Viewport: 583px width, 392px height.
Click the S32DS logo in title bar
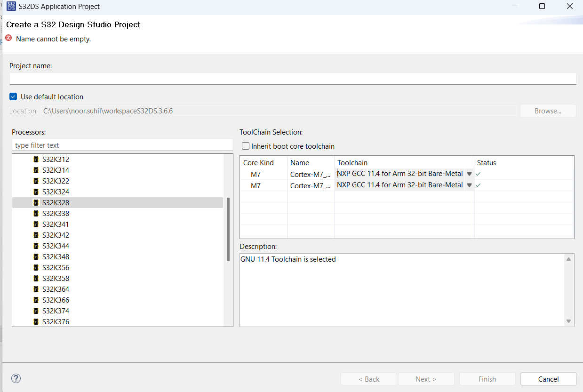(x=11, y=7)
